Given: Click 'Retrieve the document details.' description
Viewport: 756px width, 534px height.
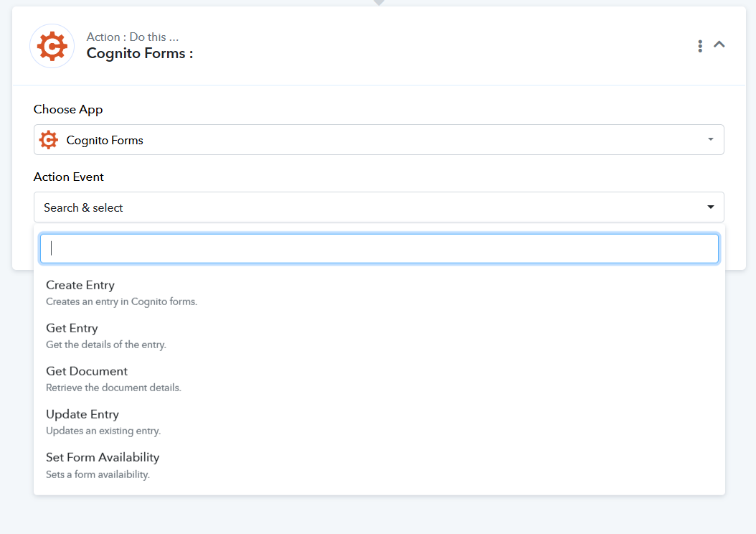Looking at the screenshot, I should [113, 388].
